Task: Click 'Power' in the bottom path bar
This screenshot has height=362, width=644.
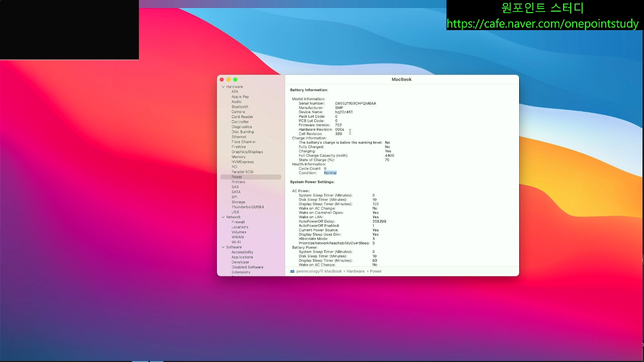Action: click(376, 271)
